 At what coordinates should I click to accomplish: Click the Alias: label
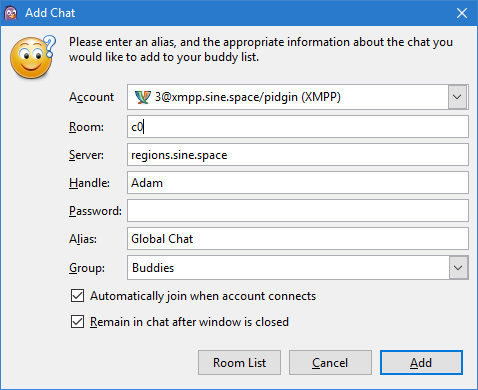83,239
